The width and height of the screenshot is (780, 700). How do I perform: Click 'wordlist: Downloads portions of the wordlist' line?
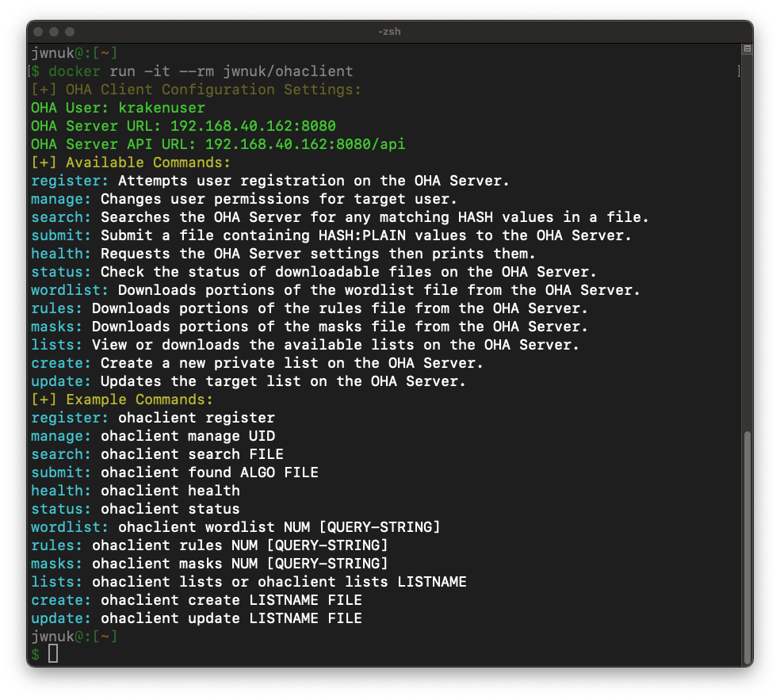pos(335,290)
